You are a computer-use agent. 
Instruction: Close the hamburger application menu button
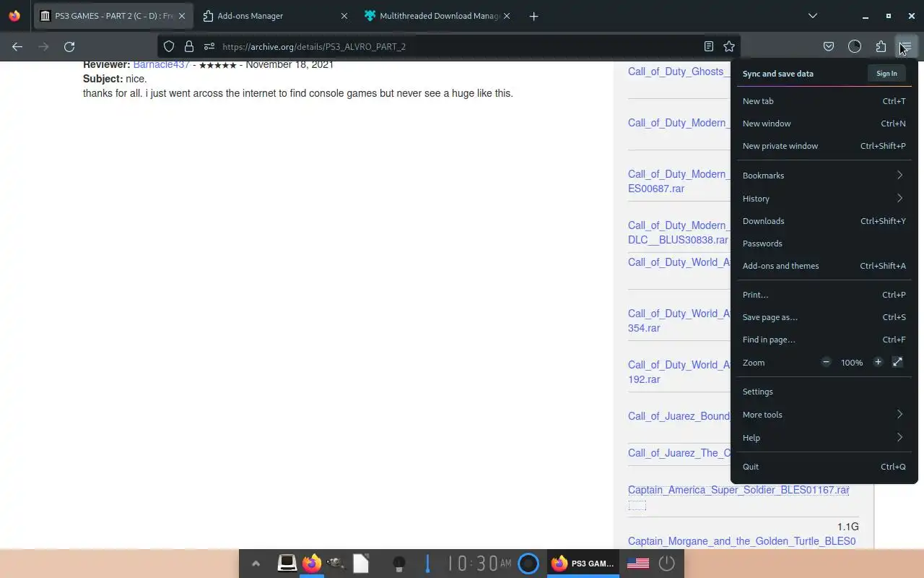point(906,46)
